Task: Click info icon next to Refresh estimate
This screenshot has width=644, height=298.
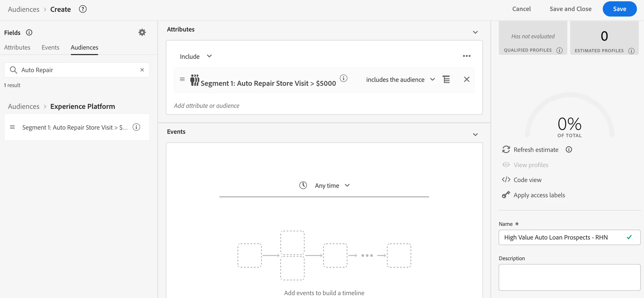Action: [x=569, y=150]
